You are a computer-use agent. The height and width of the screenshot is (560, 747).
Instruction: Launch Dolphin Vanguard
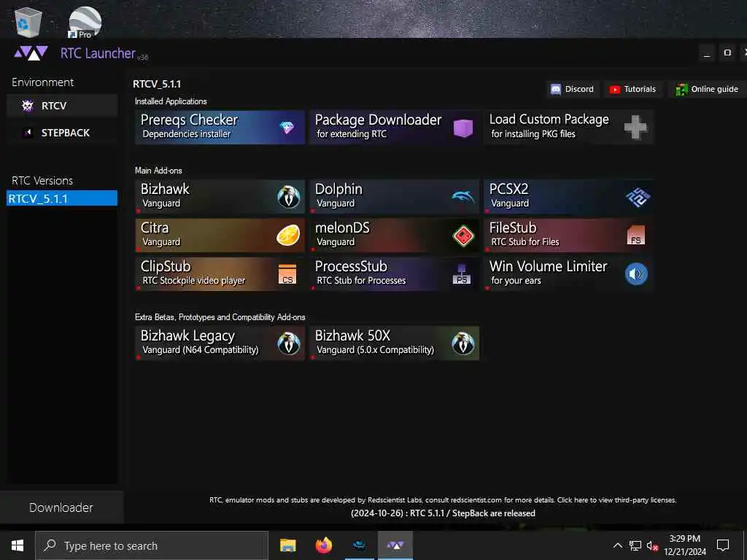click(394, 196)
